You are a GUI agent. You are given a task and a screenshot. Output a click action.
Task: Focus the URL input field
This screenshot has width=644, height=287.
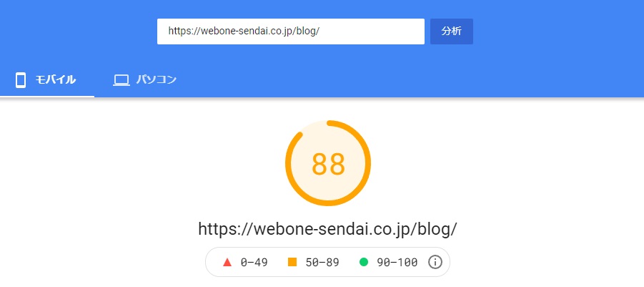[291, 31]
